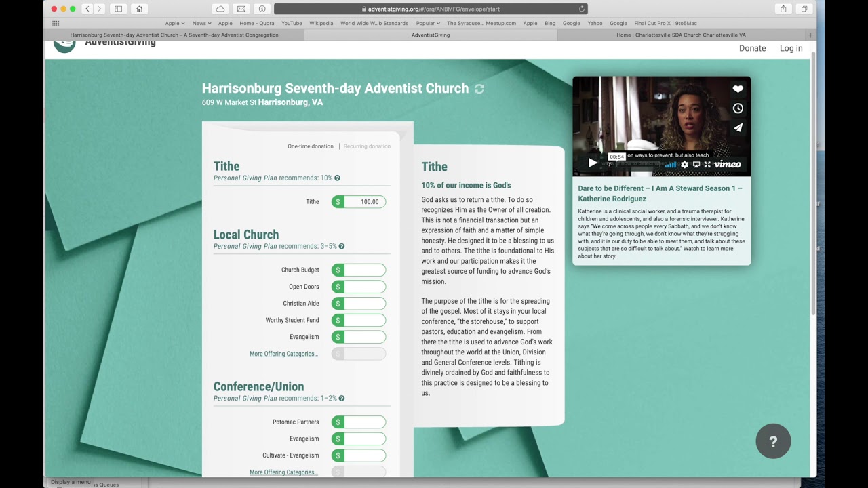
Task: Toggle the Safari sidebar
Action: pos(118,9)
